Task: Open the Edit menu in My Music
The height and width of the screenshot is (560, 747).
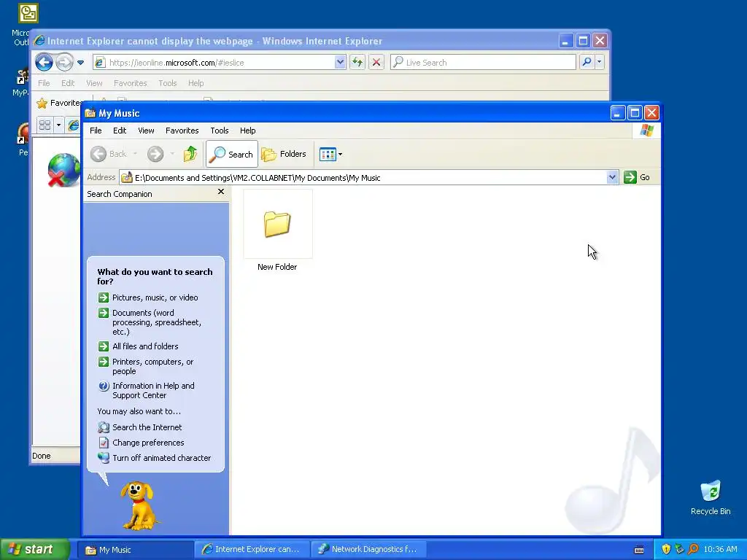Action: 120,131
